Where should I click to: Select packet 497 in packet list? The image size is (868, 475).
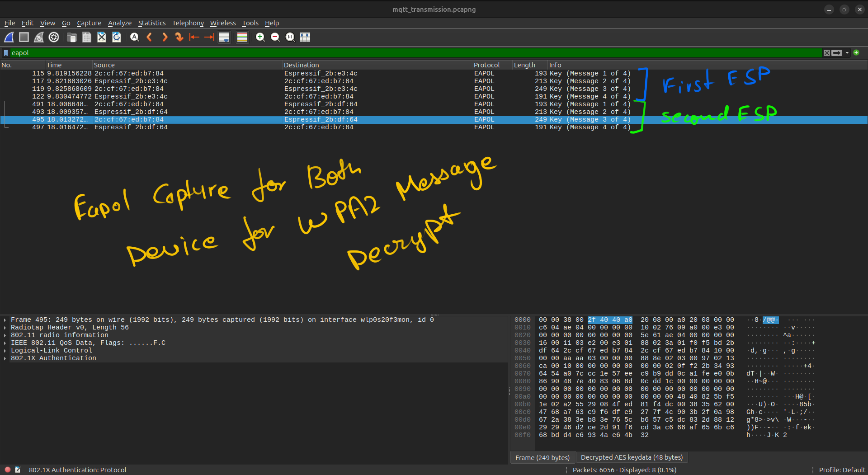(434, 127)
